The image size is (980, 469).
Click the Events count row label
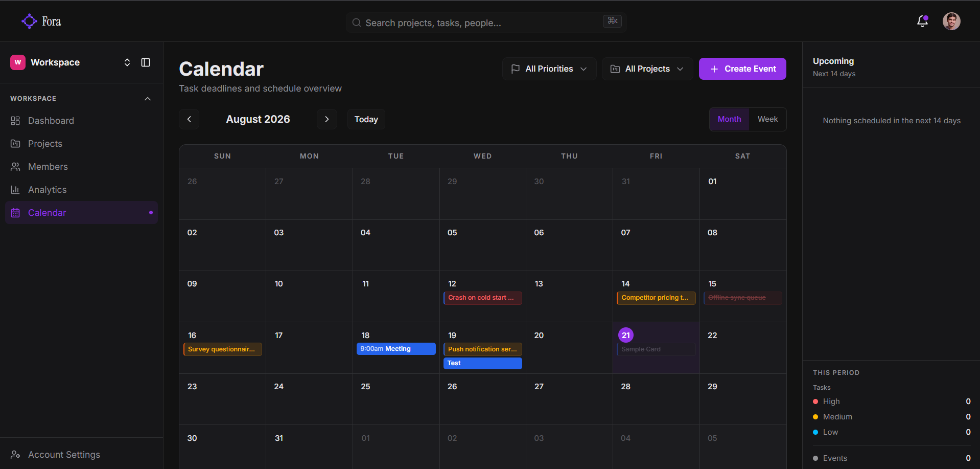coord(835,458)
